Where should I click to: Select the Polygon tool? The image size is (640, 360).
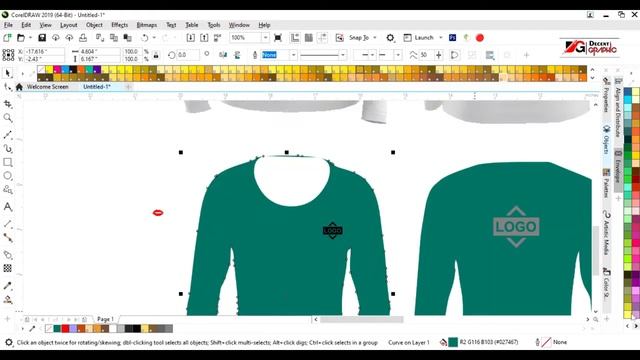click(x=7, y=189)
